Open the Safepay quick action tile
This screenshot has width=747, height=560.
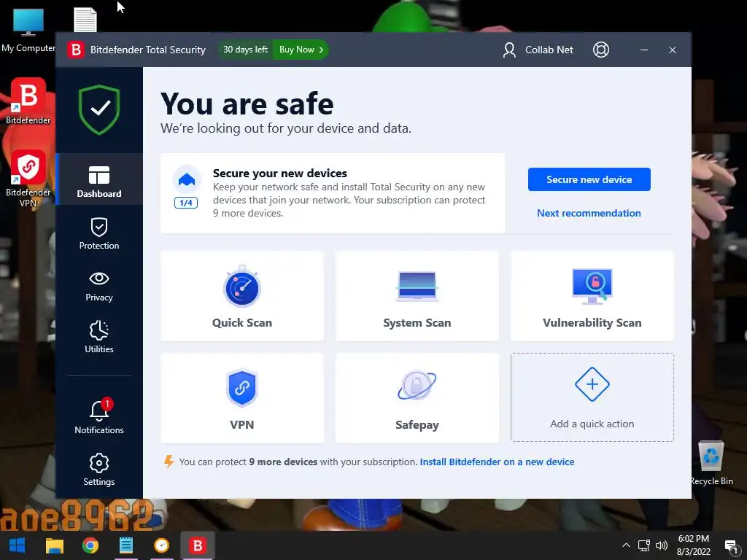point(417,398)
